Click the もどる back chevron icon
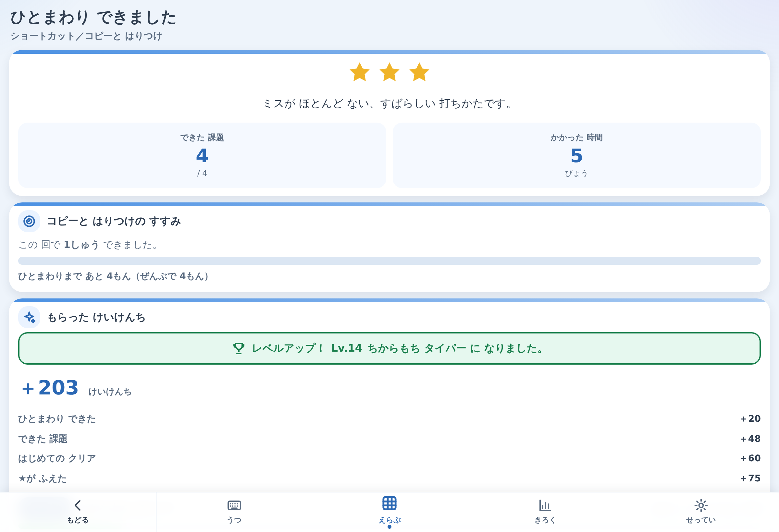This screenshot has width=779, height=532. (x=78, y=505)
